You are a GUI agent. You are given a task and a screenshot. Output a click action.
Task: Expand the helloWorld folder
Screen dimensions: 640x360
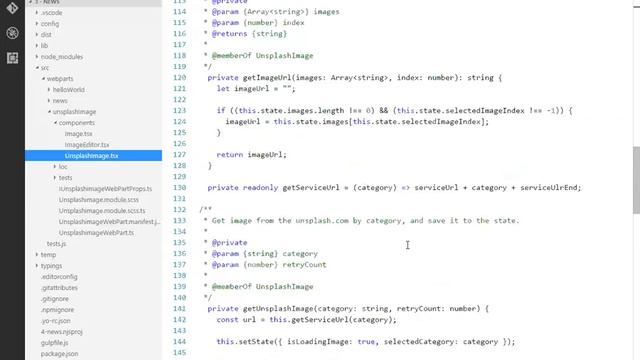(69, 90)
